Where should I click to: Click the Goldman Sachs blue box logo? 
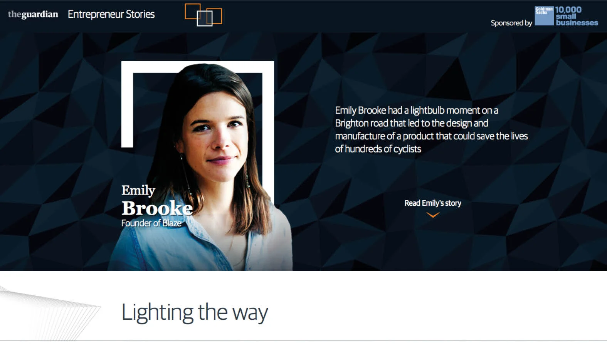coord(544,16)
